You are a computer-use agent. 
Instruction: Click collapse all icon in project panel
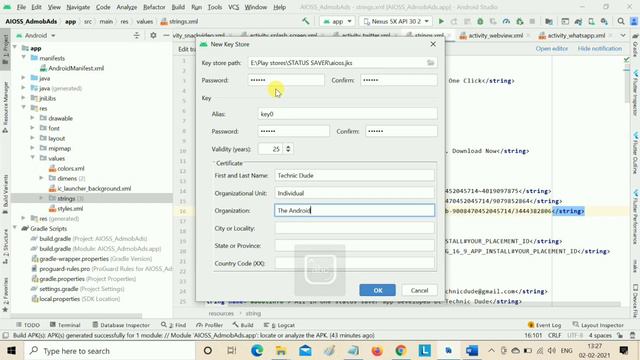(136, 36)
